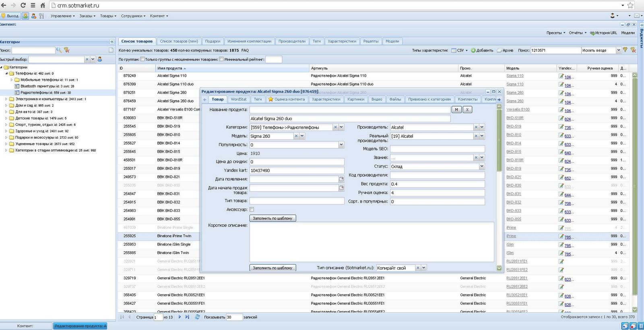The height and width of the screenshot is (330, 644).
Task: Switch to the Характеристики dialog tab
Action: coord(326,99)
